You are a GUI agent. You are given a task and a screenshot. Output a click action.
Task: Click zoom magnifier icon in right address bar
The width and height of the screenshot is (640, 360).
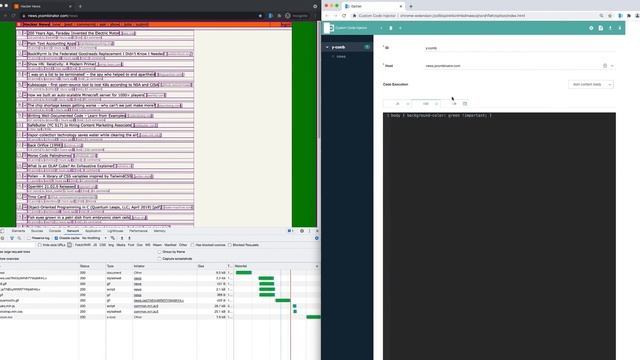(x=601, y=16)
